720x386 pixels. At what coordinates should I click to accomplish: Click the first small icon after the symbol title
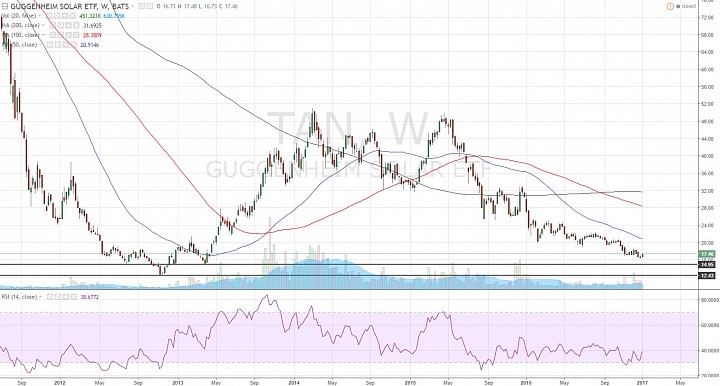point(141,6)
